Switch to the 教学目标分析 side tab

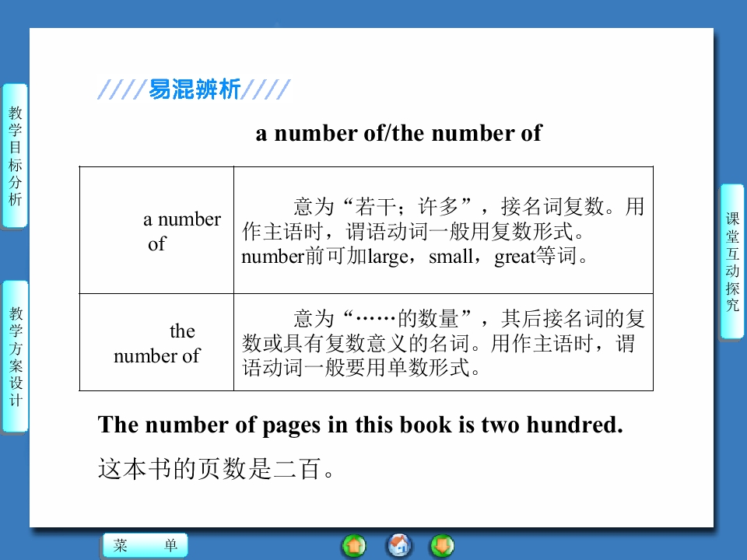16,156
